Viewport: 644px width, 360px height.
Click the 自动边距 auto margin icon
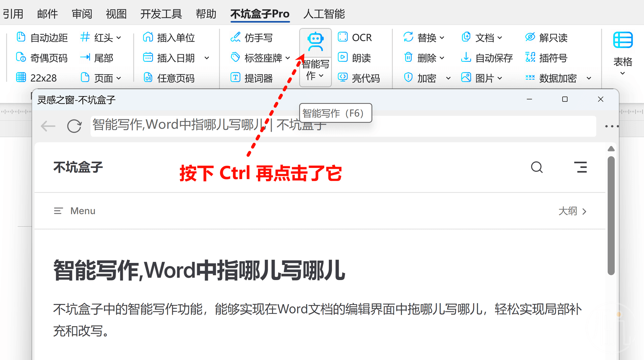pos(21,37)
